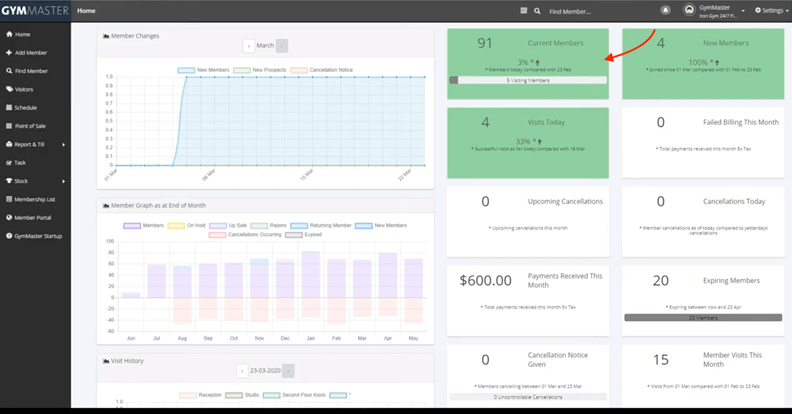Go to previous month in Member Changes
Image resolution: width=792 pixels, height=414 pixels.
tap(248, 46)
